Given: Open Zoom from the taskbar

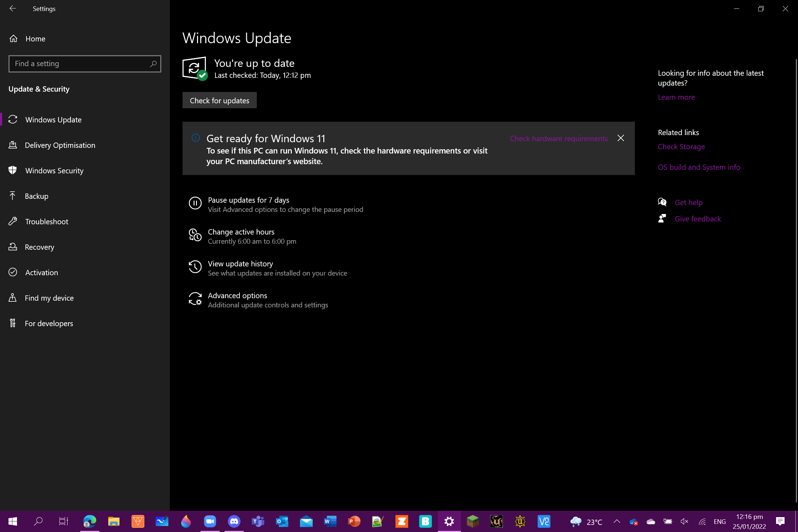Looking at the screenshot, I should tap(210, 521).
